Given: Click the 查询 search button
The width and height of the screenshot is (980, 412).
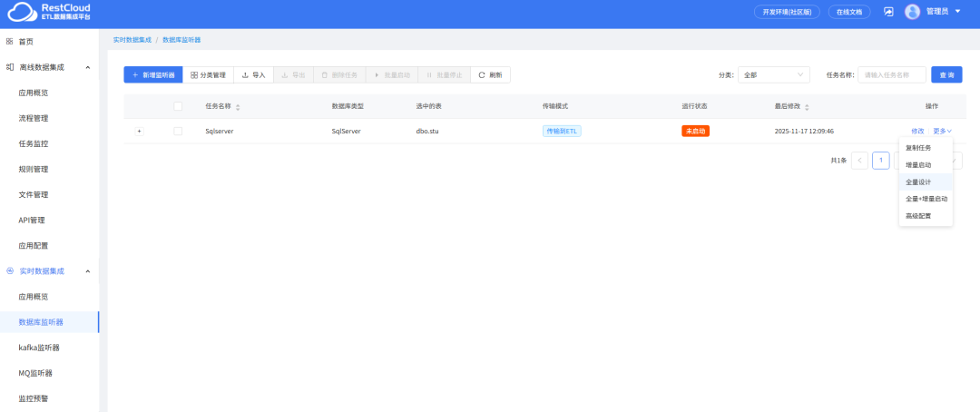Looking at the screenshot, I should 946,75.
